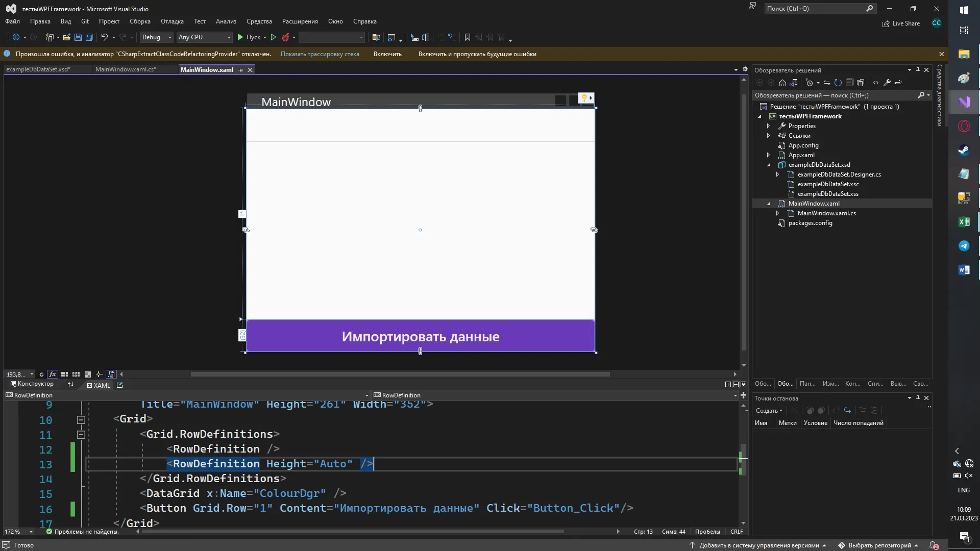Image resolution: width=980 pixels, height=551 pixels.
Task: Open the editor zoom 172 % dropdown
Action: click(x=31, y=532)
